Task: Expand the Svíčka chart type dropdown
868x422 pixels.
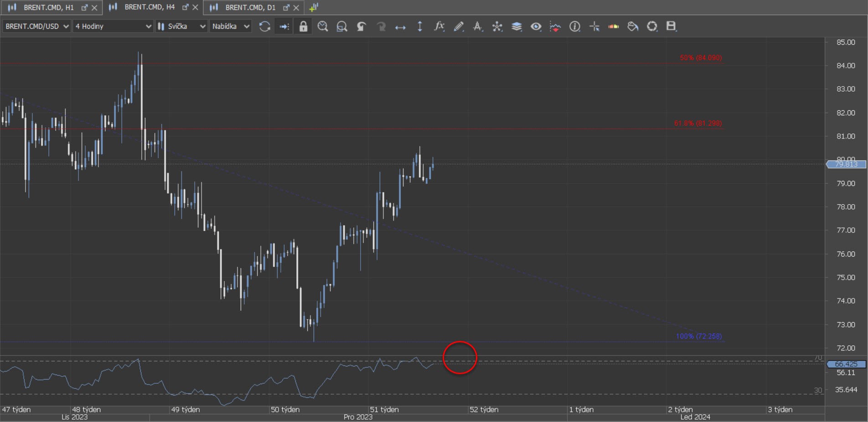Action: (x=181, y=26)
